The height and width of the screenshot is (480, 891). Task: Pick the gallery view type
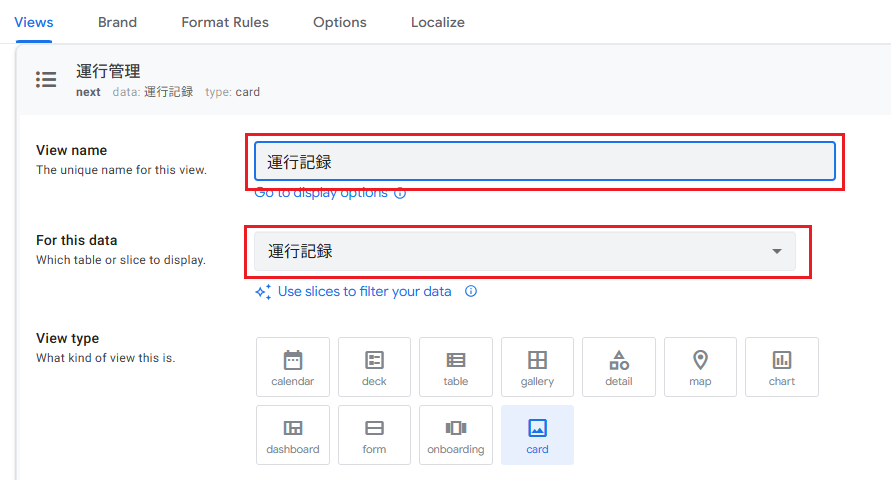coord(537,367)
